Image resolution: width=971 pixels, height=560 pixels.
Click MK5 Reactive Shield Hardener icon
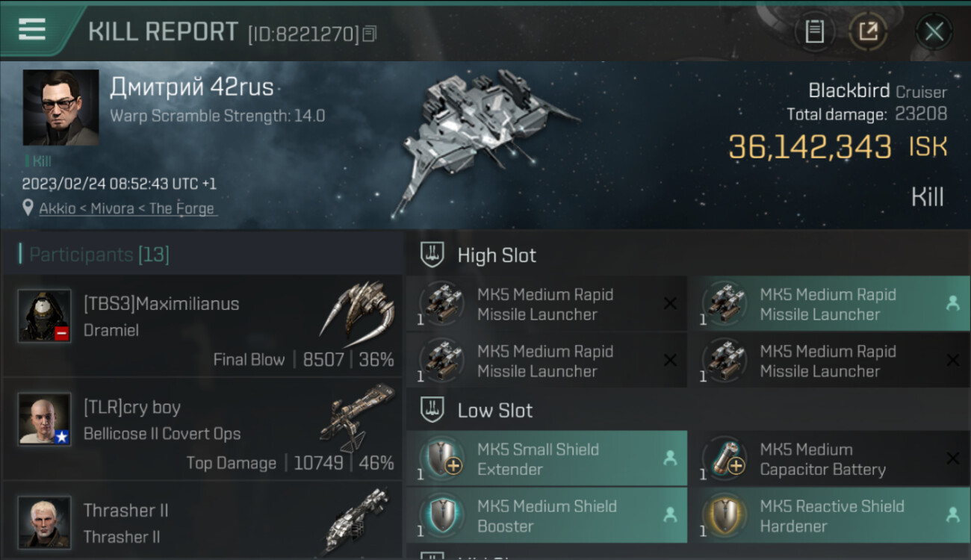tap(724, 515)
